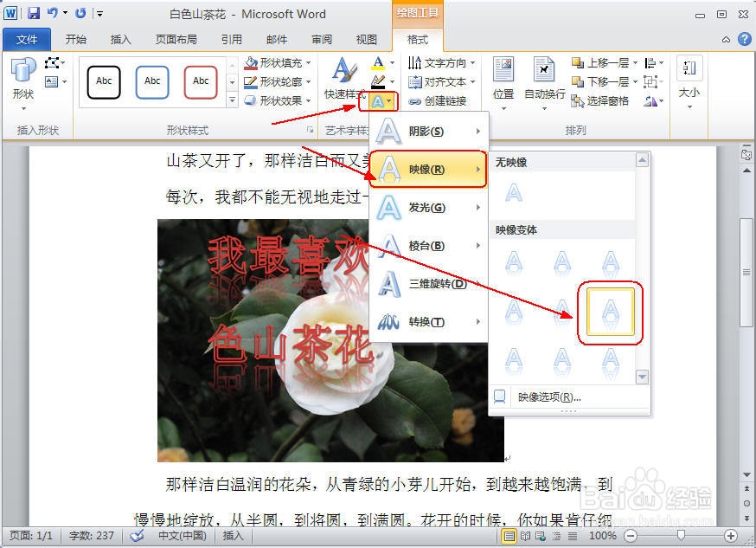
Task: Select the blue outline Abc shape style
Action: (152, 82)
